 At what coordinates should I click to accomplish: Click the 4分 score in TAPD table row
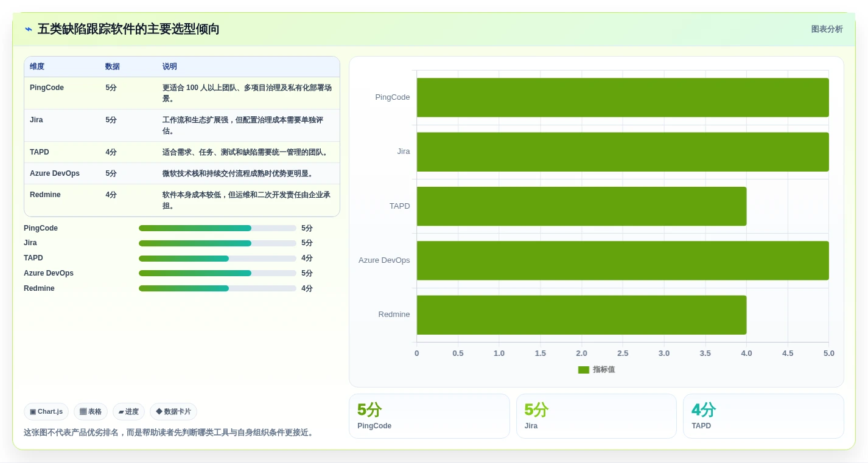pyautogui.click(x=111, y=152)
